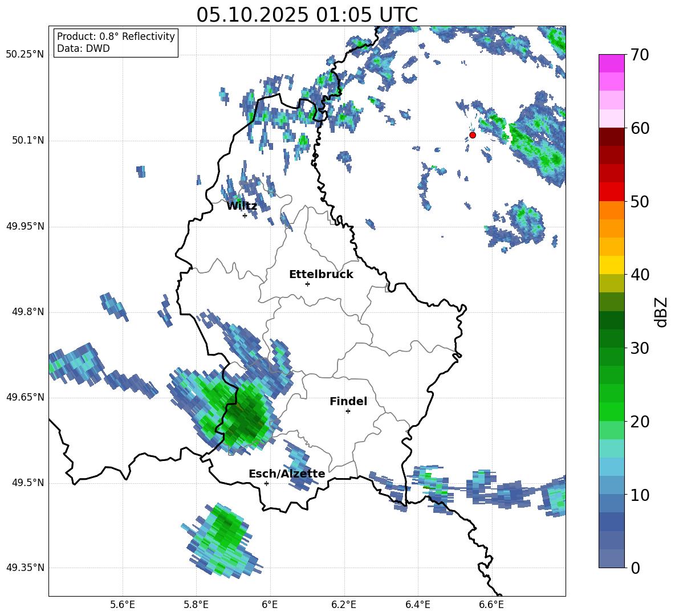Click the 6.6°E longitude tick label
Image resolution: width=675 pixels, height=616 pixels.
(x=491, y=605)
